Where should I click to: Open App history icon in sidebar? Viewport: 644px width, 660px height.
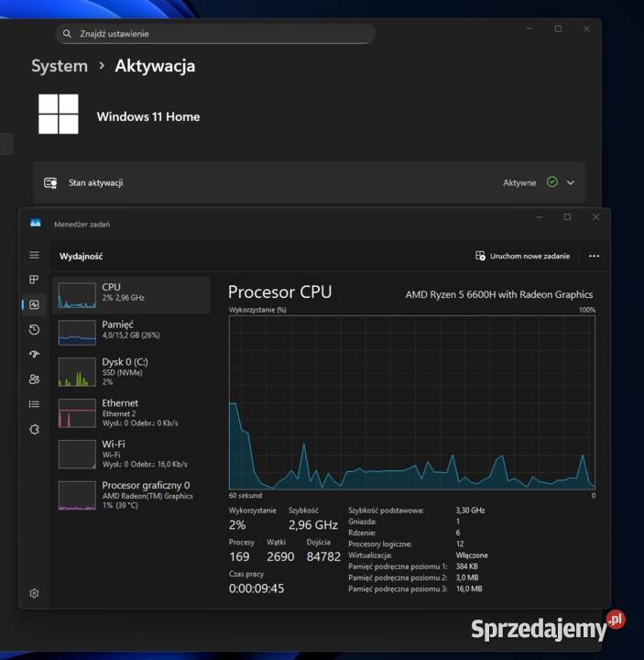pos(34,329)
